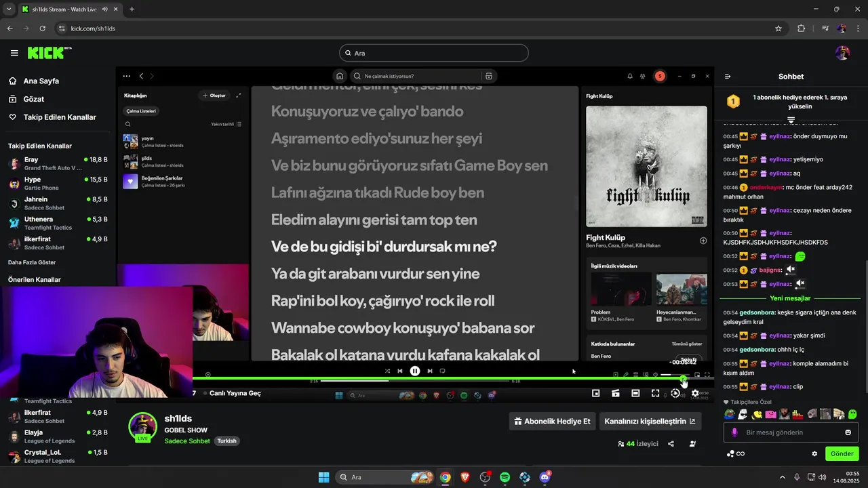Click Gönder to send message
Viewport: 868px width, 488px height.
pos(842,453)
